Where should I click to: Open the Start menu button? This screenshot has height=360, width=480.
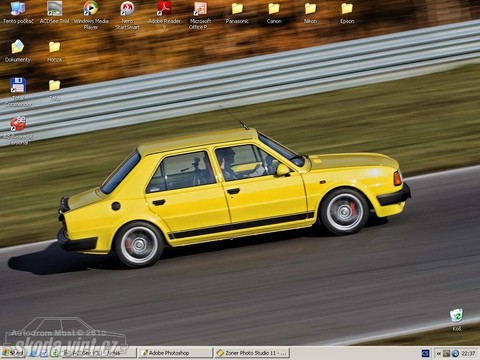[x=13, y=353]
